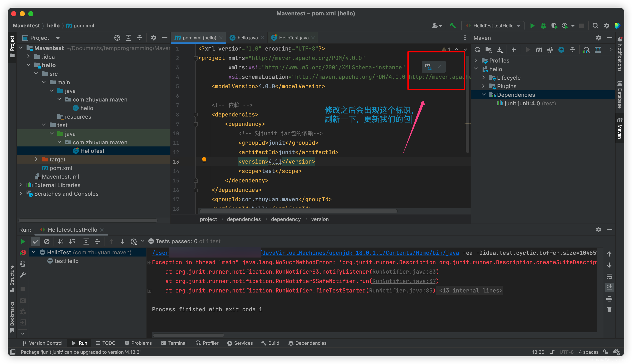Toggle Sort Alphabetically in test toolbar

pyautogui.click(x=61, y=241)
